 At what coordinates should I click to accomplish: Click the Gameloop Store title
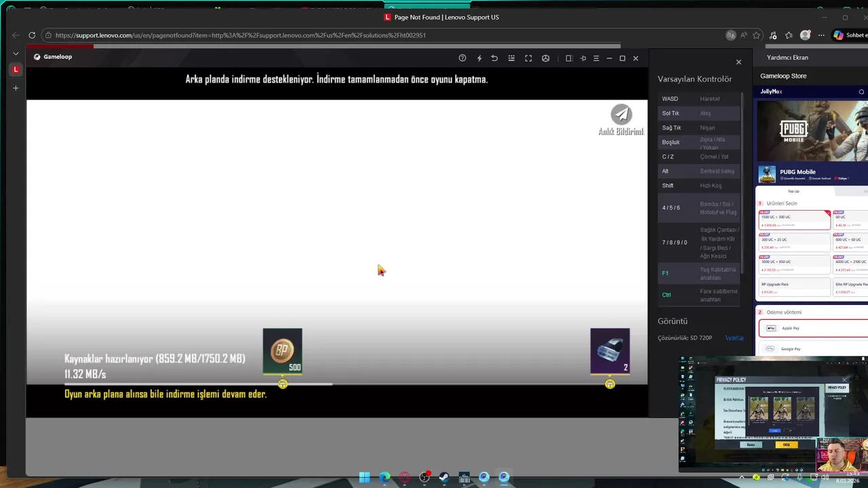pyautogui.click(x=783, y=76)
